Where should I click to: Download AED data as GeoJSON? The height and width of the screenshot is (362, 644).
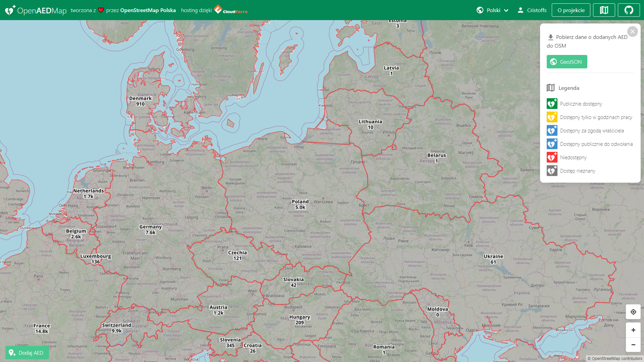(x=567, y=62)
